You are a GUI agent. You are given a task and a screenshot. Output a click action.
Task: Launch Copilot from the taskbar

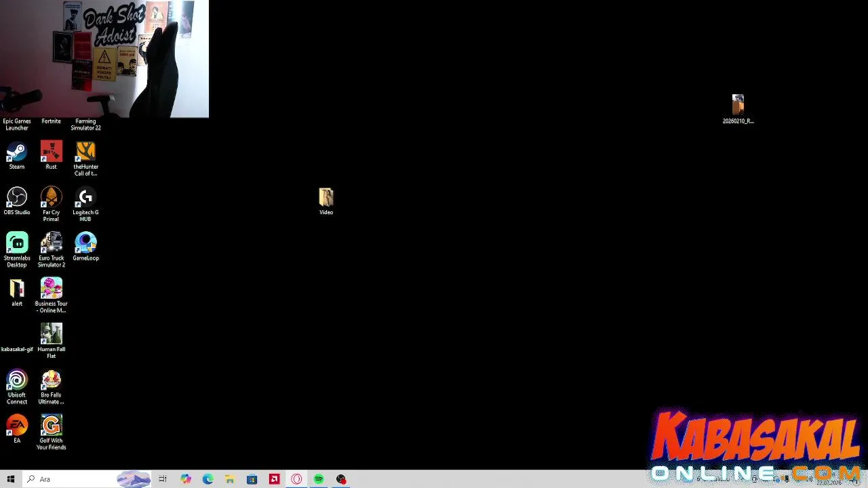coord(185,479)
